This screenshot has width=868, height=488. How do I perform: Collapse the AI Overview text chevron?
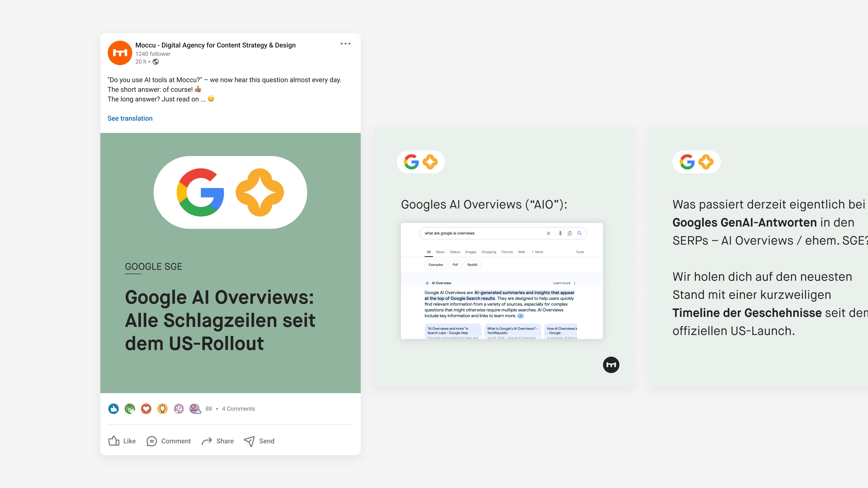coord(521,316)
